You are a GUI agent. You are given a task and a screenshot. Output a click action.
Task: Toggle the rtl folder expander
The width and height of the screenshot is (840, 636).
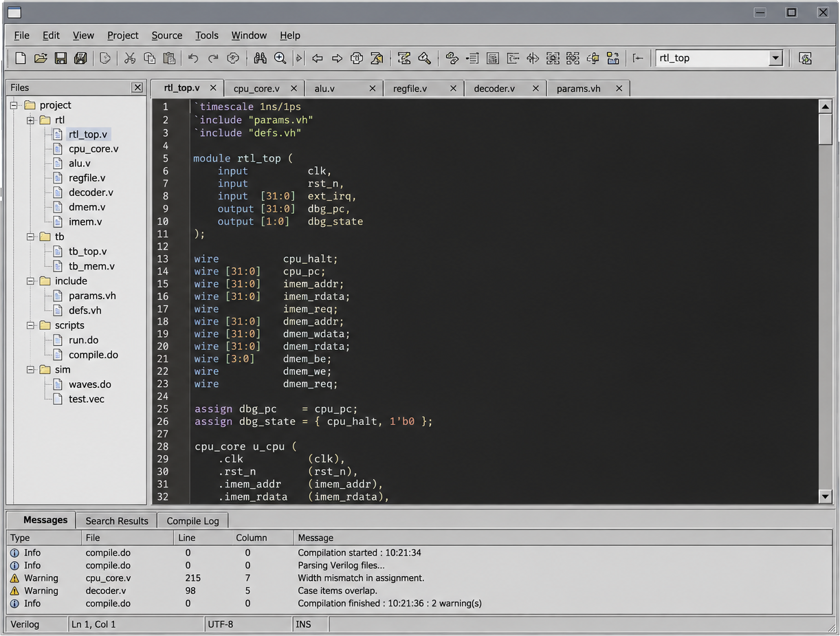(30, 120)
